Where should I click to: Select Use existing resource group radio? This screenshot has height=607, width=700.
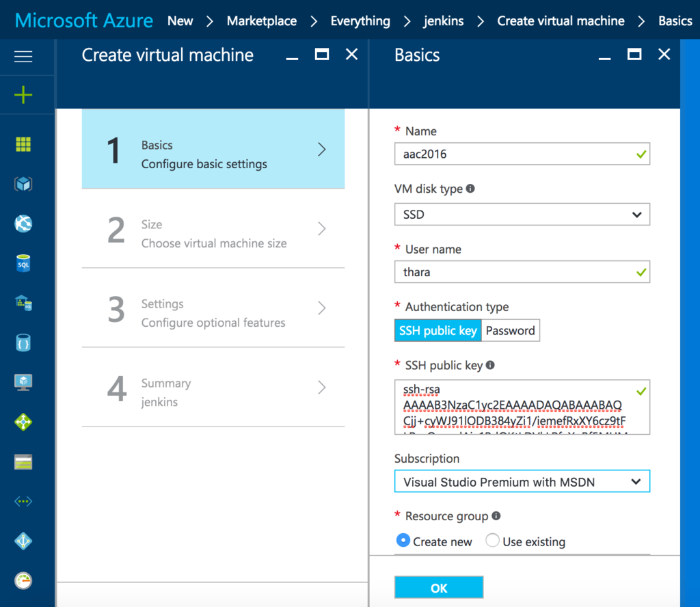click(x=492, y=541)
